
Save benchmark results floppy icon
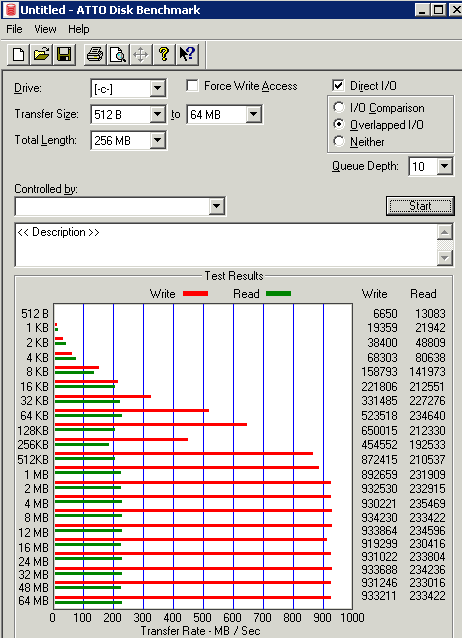tap(64, 55)
